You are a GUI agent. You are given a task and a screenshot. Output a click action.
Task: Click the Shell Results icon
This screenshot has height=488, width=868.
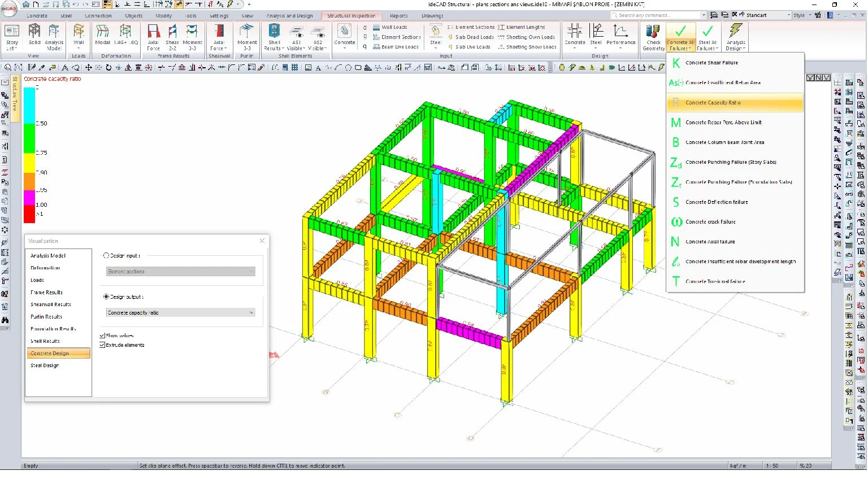coord(274,37)
